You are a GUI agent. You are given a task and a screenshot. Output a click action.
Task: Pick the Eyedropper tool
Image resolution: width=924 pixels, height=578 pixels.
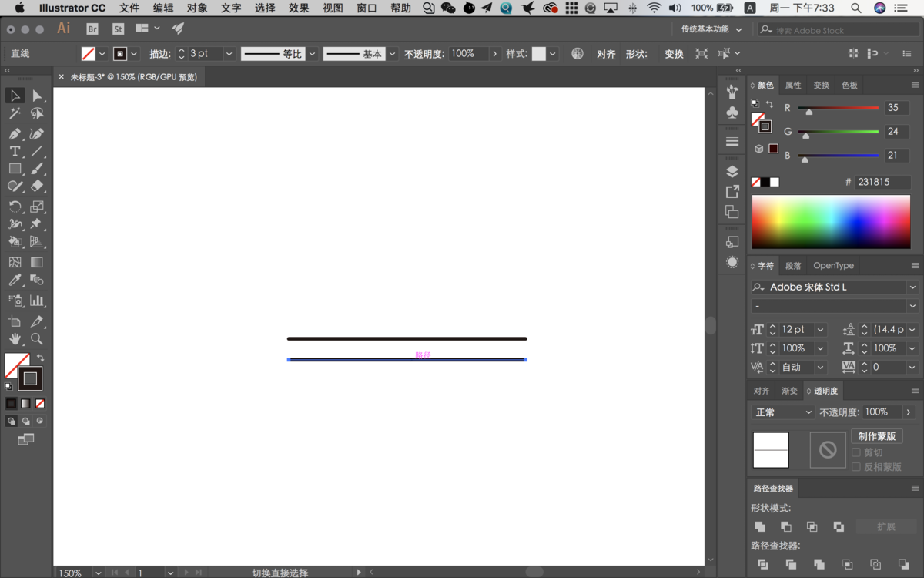[15, 281]
